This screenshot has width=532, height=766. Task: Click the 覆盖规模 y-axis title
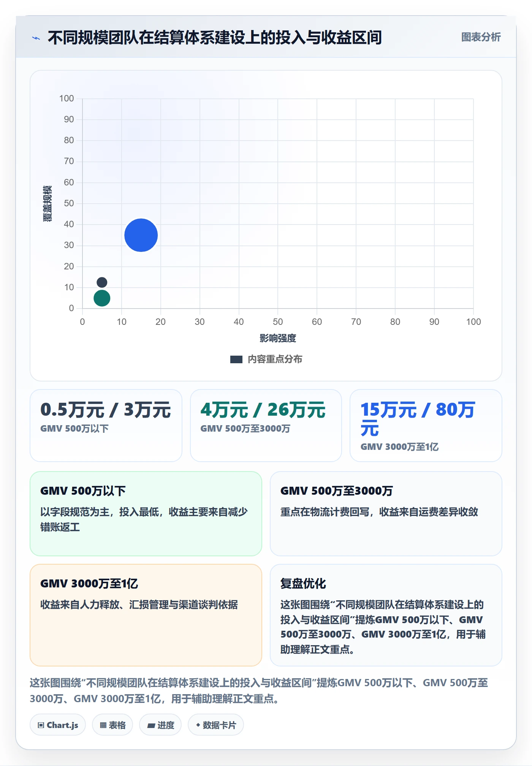(x=47, y=204)
